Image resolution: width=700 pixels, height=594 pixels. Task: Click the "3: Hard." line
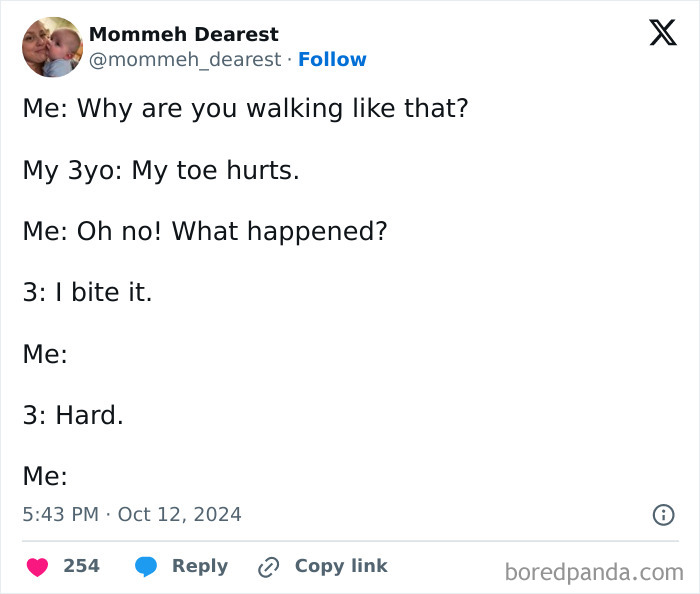(73, 414)
